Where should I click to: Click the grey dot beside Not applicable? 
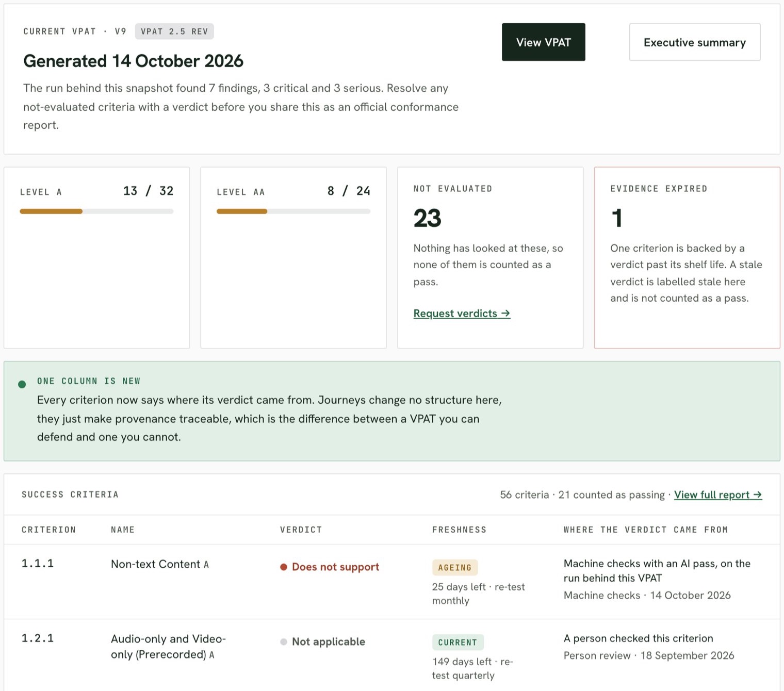pyautogui.click(x=284, y=642)
